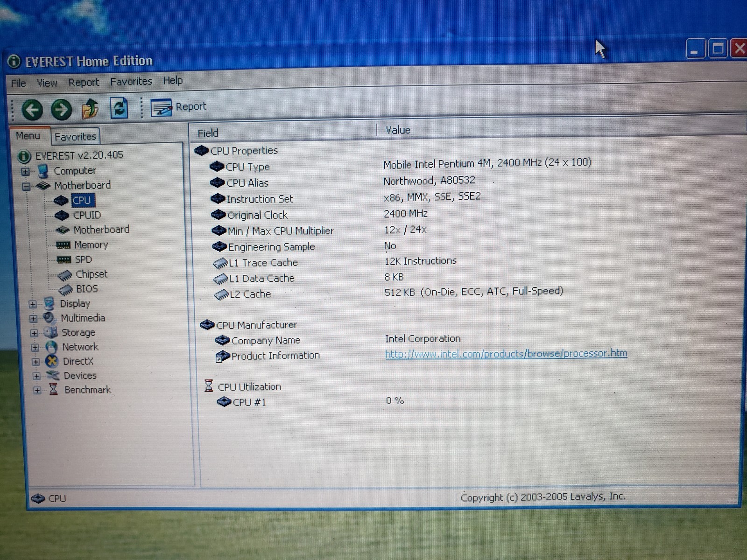Click the L2 Cache chip icon
This screenshot has width=747, height=560.
pyautogui.click(x=221, y=295)
